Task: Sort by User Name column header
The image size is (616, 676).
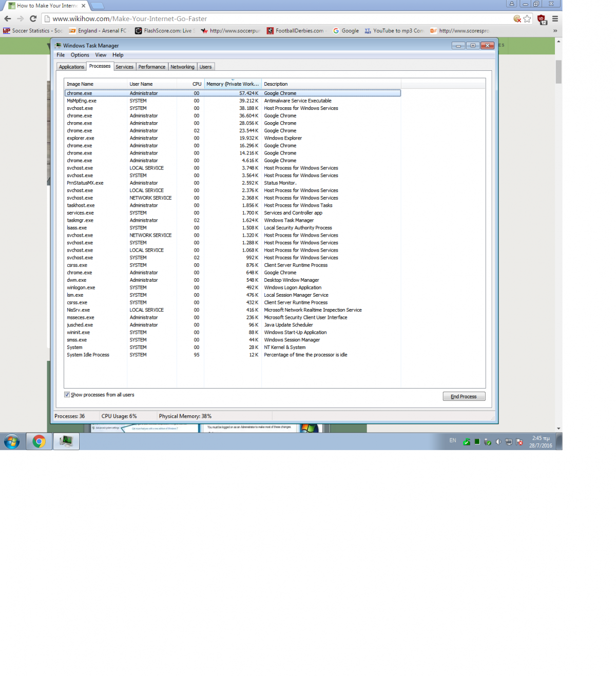Action: point(152,84)
